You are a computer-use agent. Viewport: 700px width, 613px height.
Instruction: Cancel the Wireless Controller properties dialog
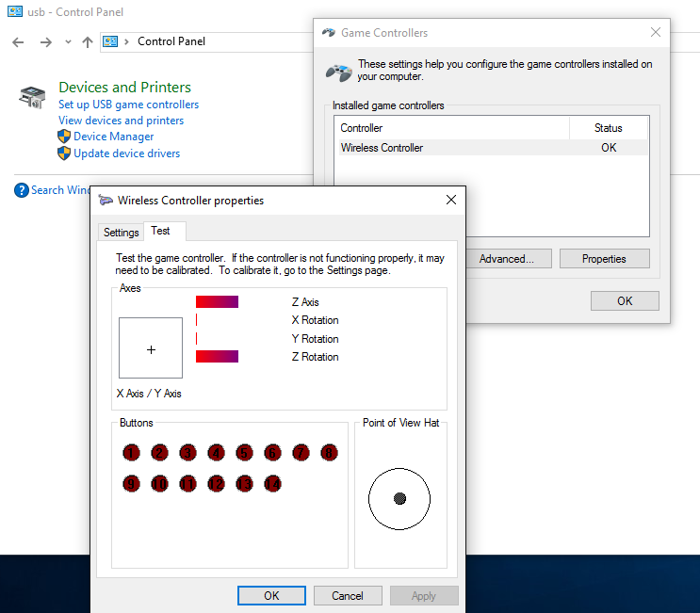pyautogui.click(x=347, y=595)
